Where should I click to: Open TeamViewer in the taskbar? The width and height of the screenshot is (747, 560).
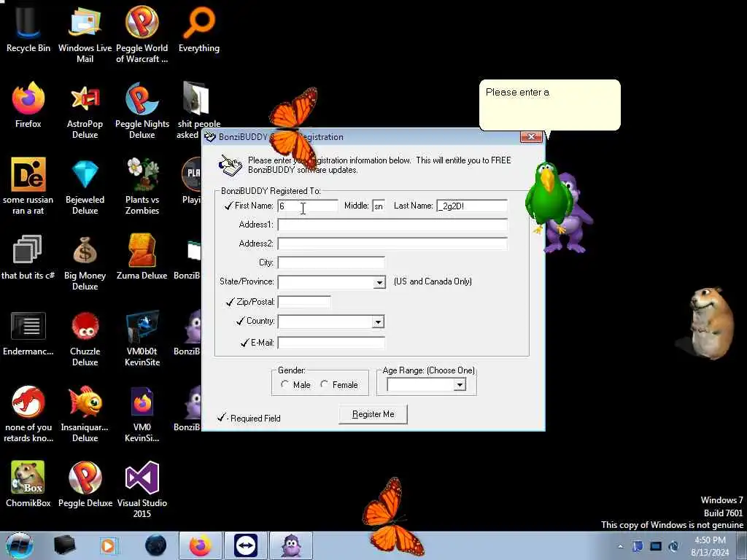(246, 545)
